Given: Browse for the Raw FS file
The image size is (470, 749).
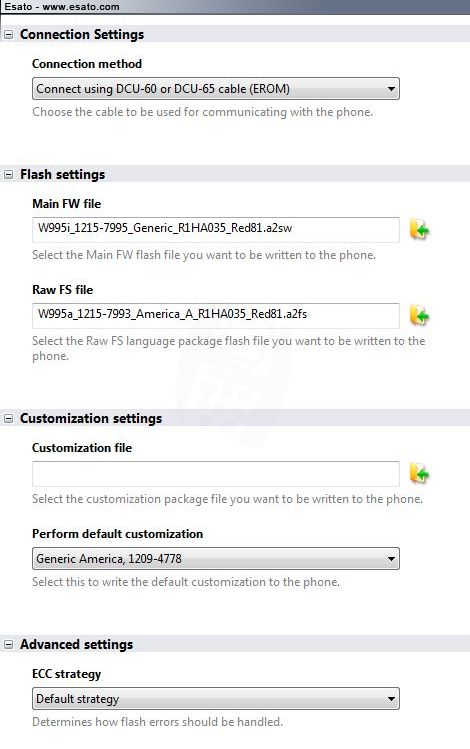Looking at the screenshot, I should [x=419, y=316].
